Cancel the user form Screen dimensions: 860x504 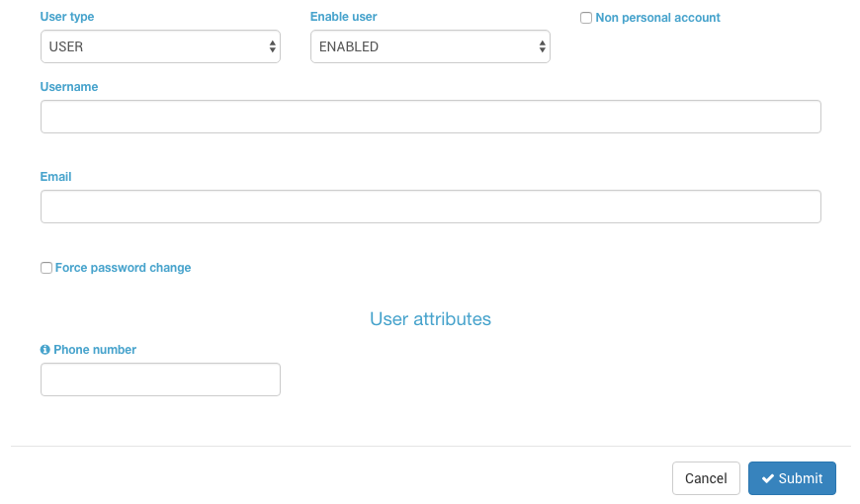706,478
